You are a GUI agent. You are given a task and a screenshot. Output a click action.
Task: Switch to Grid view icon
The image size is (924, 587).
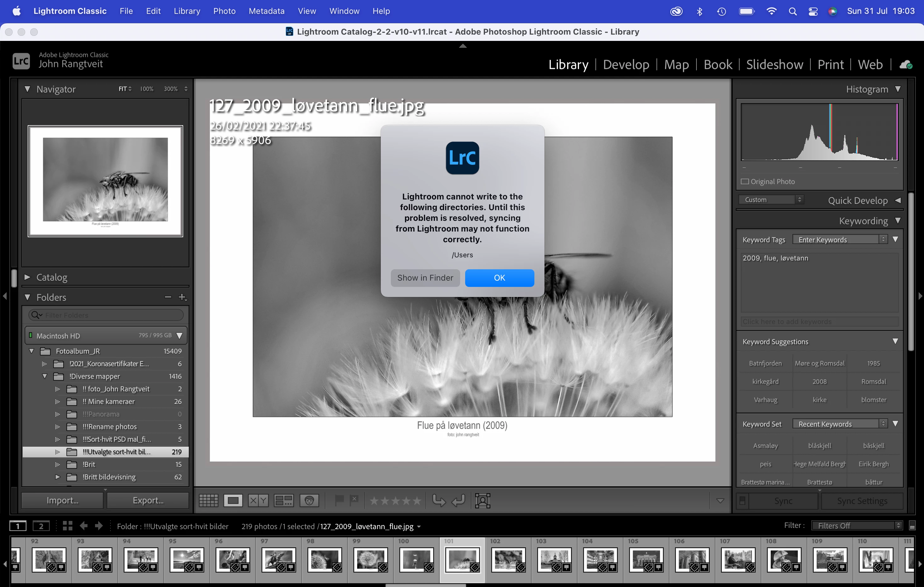[x=208, y=500]
